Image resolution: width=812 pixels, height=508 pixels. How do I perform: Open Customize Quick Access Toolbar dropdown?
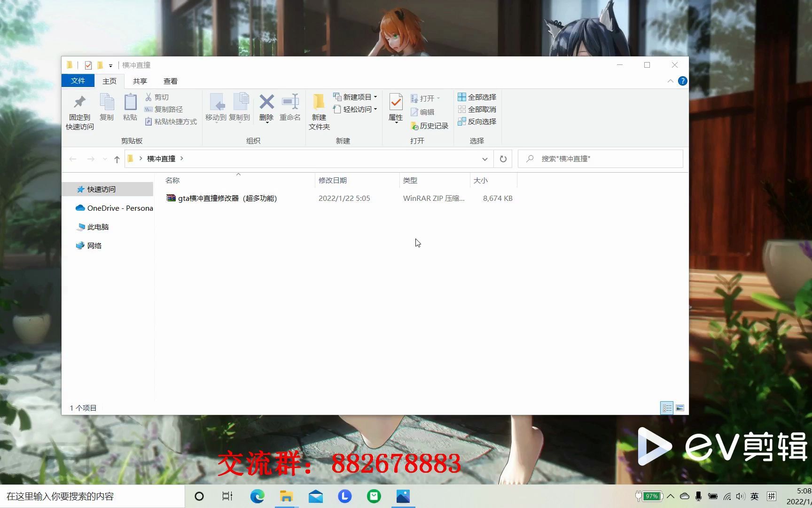110,65
